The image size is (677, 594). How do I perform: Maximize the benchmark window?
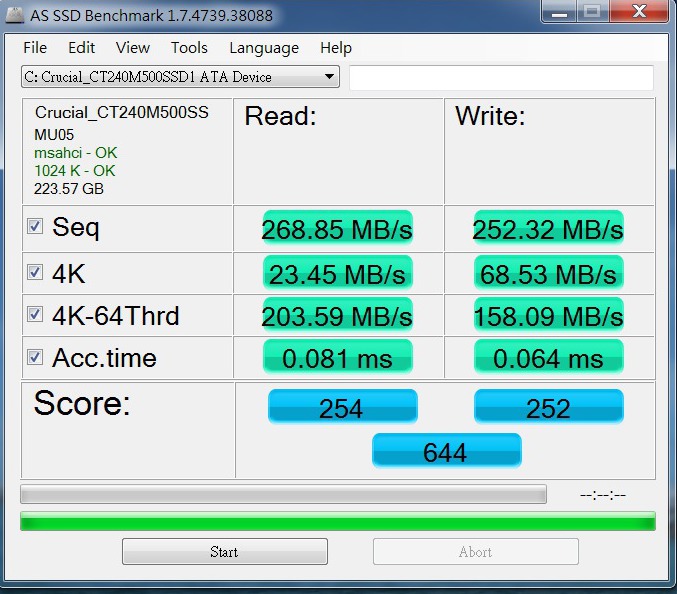592,11
